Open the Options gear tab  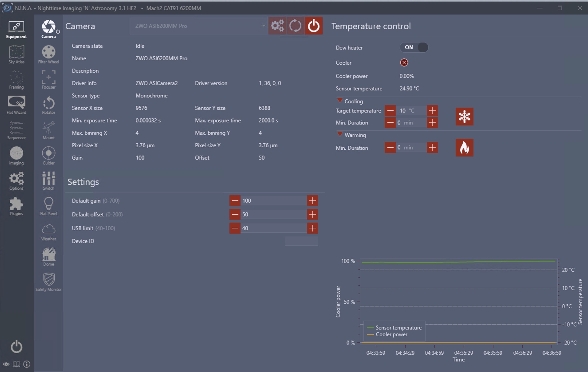tap(16, 181)
